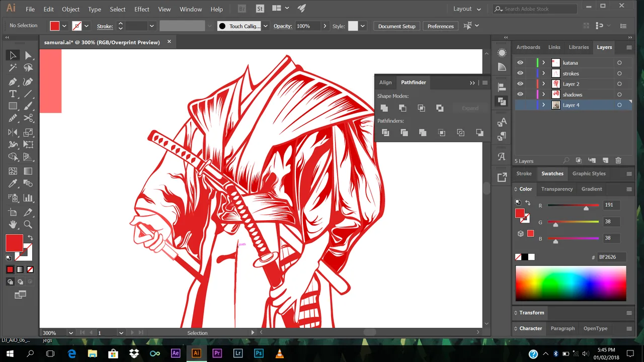
Task: Click target circle of katana layer
Action: pyautogui.click(x=619, y=63)
